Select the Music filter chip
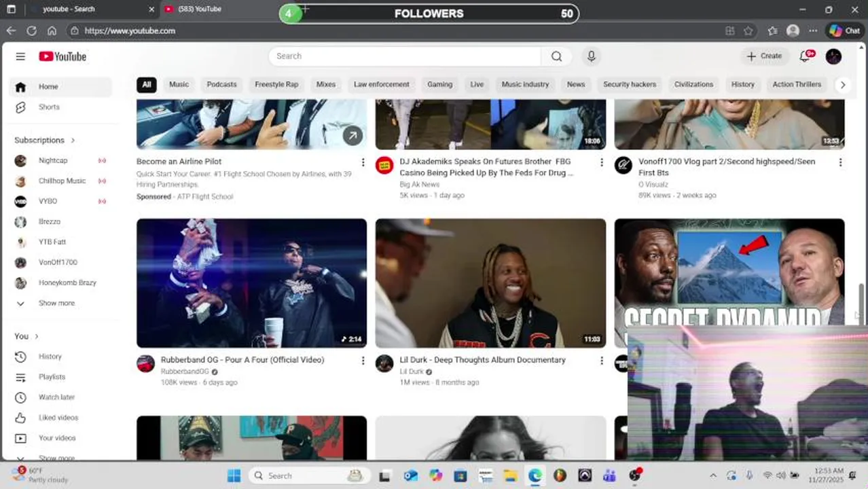The width and height of the screenshot is (868, 489). (179, 84)
